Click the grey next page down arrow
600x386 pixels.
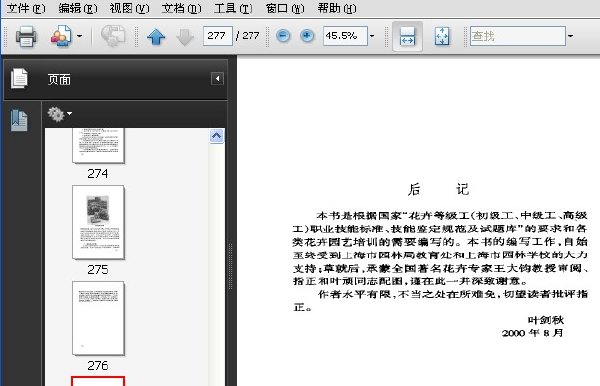185,37
